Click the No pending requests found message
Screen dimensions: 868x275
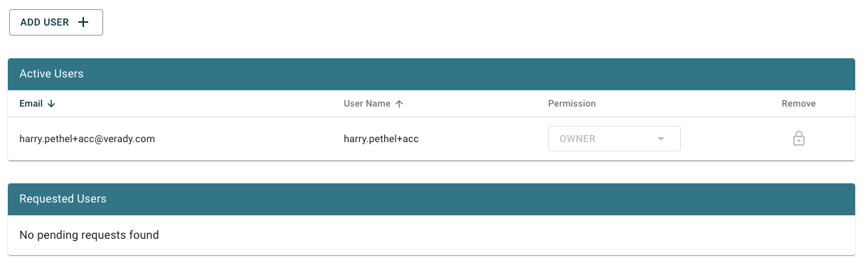[x=89, y=234]
